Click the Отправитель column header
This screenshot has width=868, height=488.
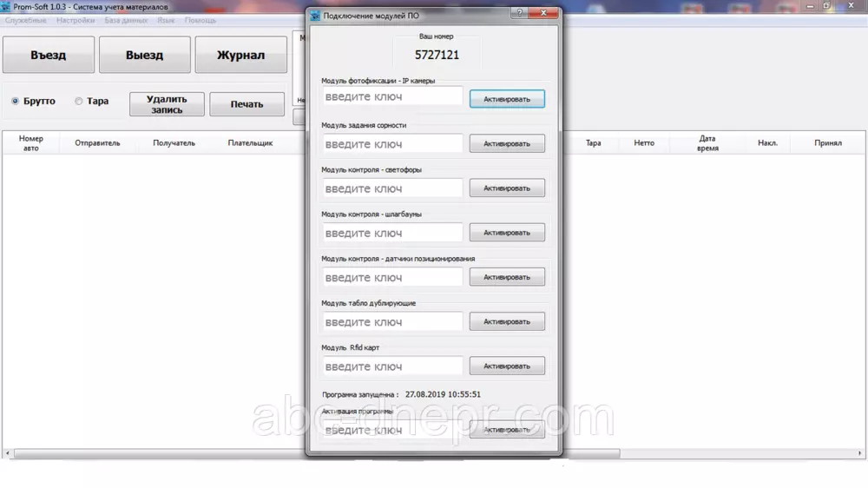pos(97,143)
